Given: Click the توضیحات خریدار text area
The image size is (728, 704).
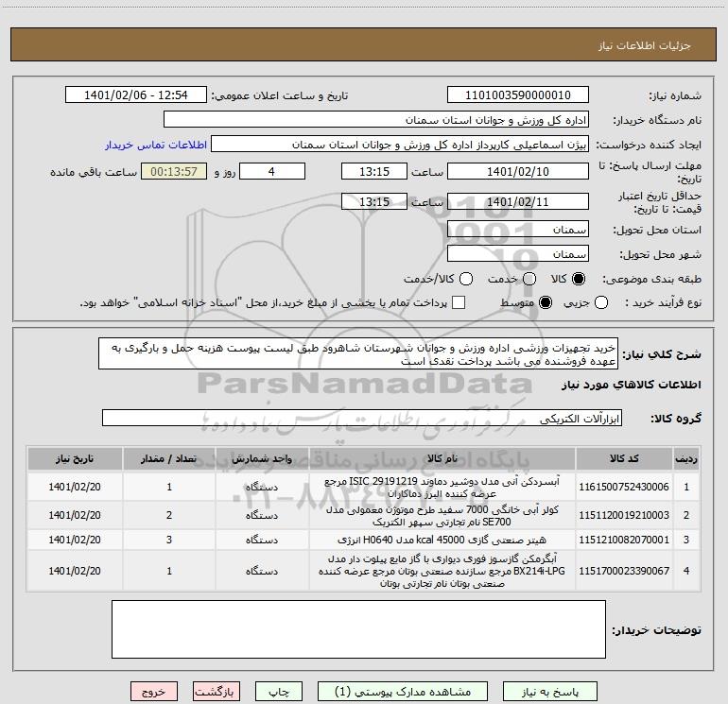Looking at the screenshot, I should pos(358,629).
